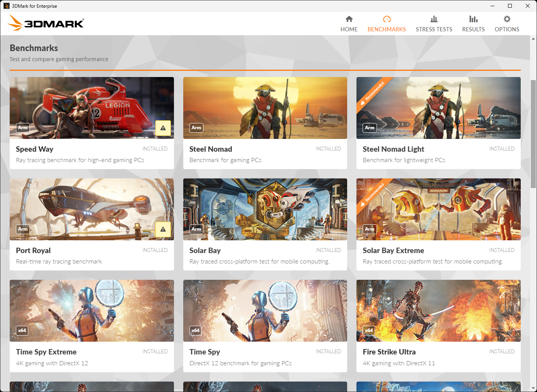Click Arm badge on Solar Bay card
This screenshot has width=537, height=392.
point(196,229)
